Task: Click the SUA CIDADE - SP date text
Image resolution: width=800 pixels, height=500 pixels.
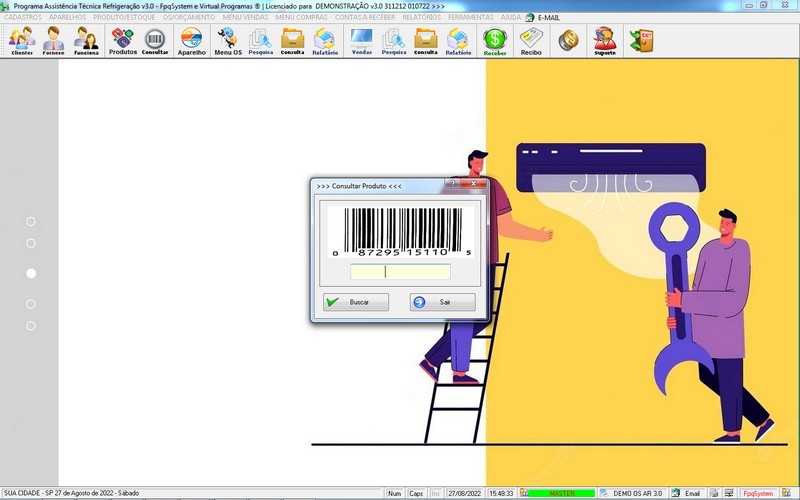Action: point(71,493)
